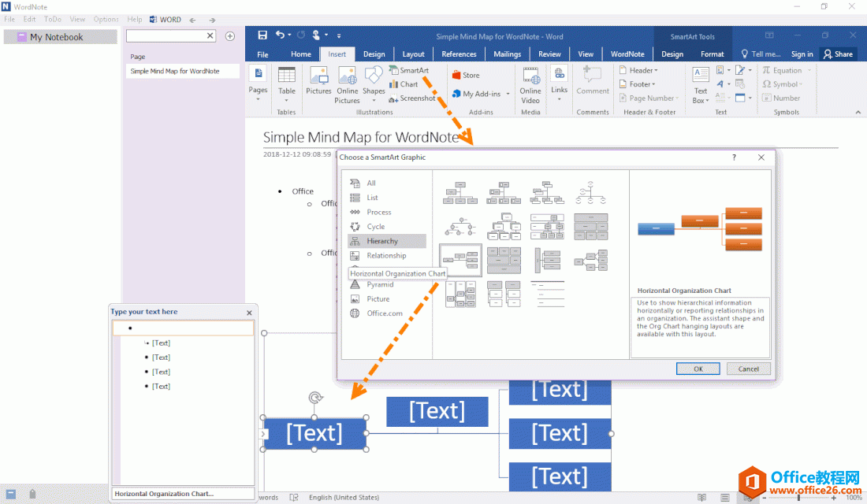Click the page search input field
867x504 pixels.
click(x=166, y=36)
